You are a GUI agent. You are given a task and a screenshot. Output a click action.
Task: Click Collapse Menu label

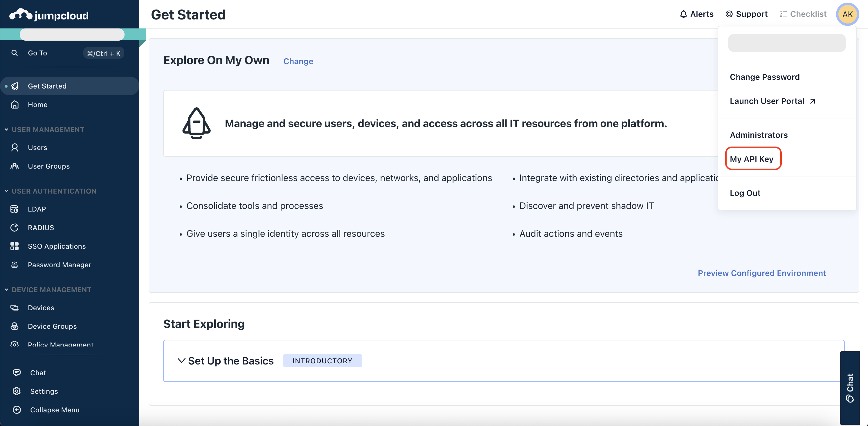pos(55,409)
